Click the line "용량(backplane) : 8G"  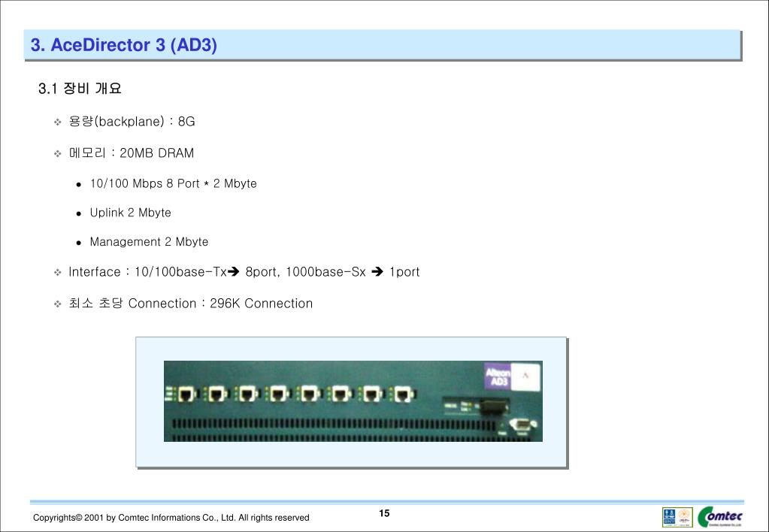pos(132,121)
